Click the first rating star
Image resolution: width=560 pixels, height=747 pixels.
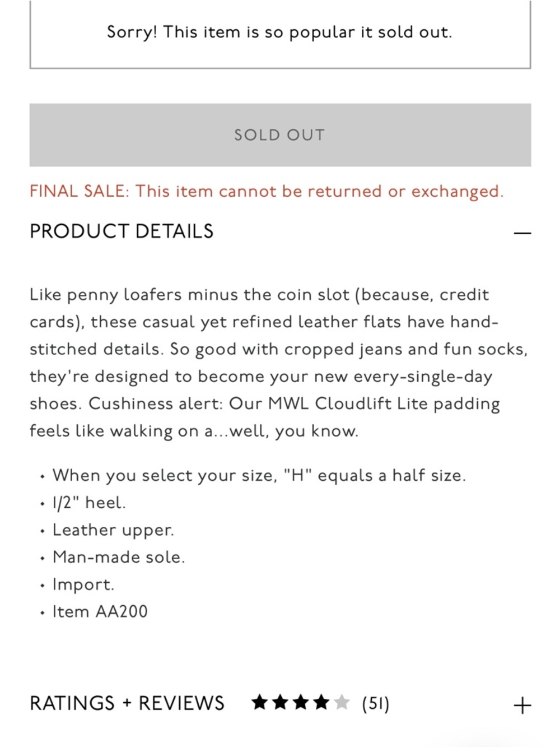(260, 702)
